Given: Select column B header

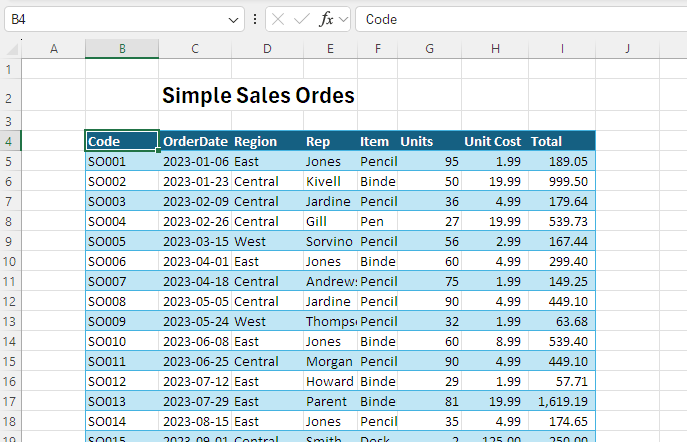Looking at the screenshot, I should coord(122,49).
